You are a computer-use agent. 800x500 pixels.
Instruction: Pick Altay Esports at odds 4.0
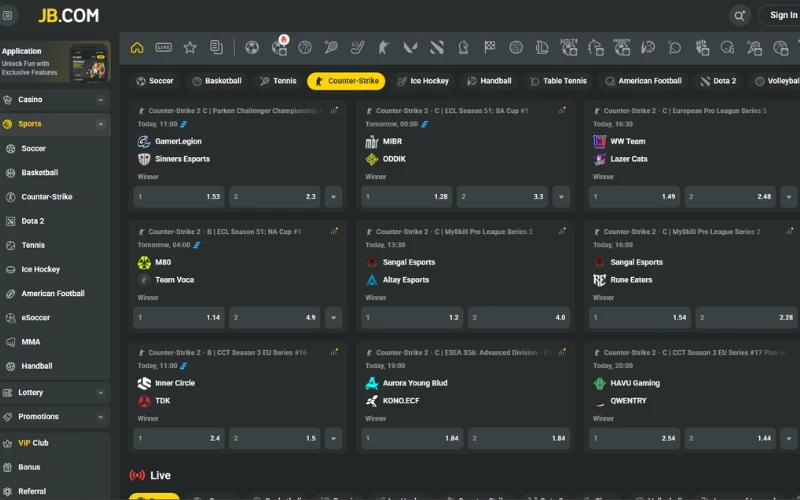pos(517,317)
